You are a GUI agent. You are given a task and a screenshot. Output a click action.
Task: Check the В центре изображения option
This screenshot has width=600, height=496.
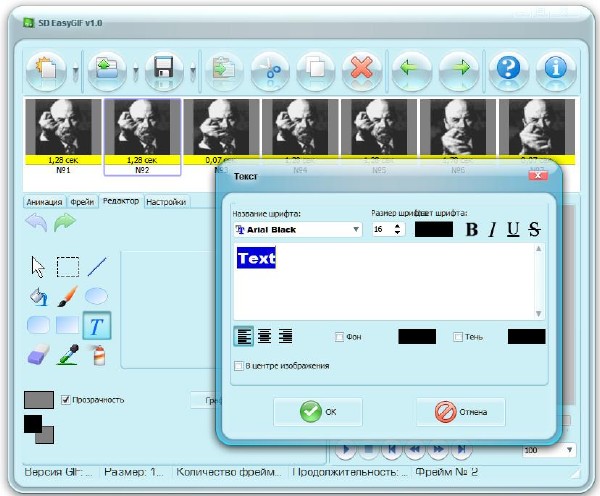[x=238, y=366]
